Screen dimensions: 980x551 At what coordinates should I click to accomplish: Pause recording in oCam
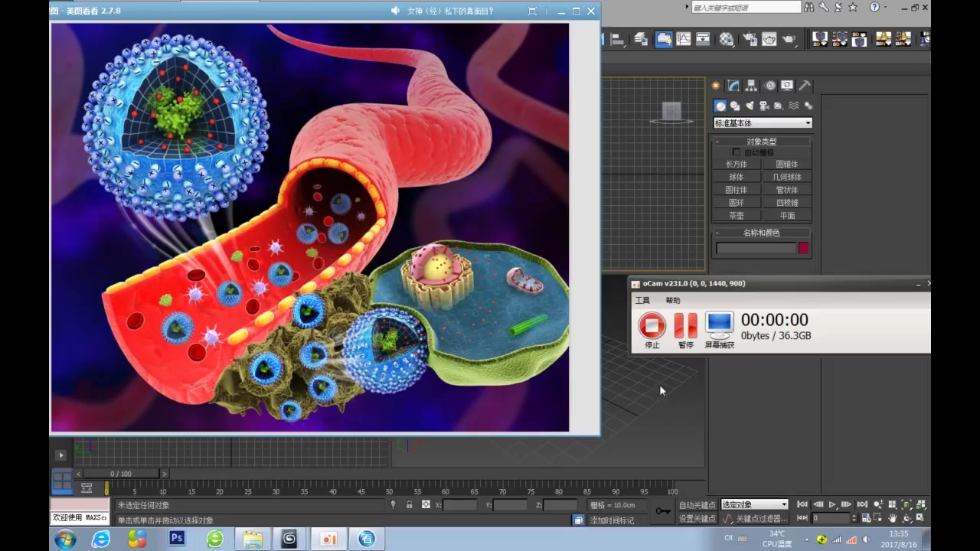pyautogui.click(x=685, y=330)
